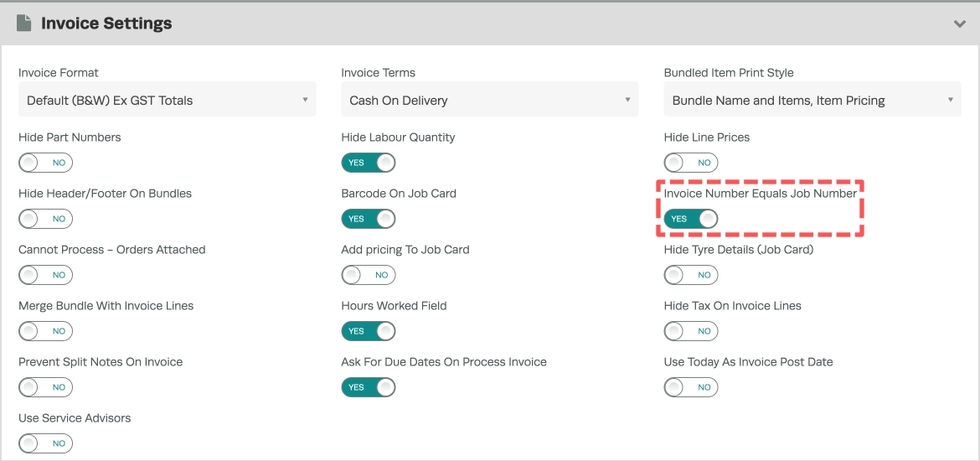This screenshot has width=980, height=461.
Task: Toggle Hide Header/Footer On Bundles switch
Action: pos(45,219)
